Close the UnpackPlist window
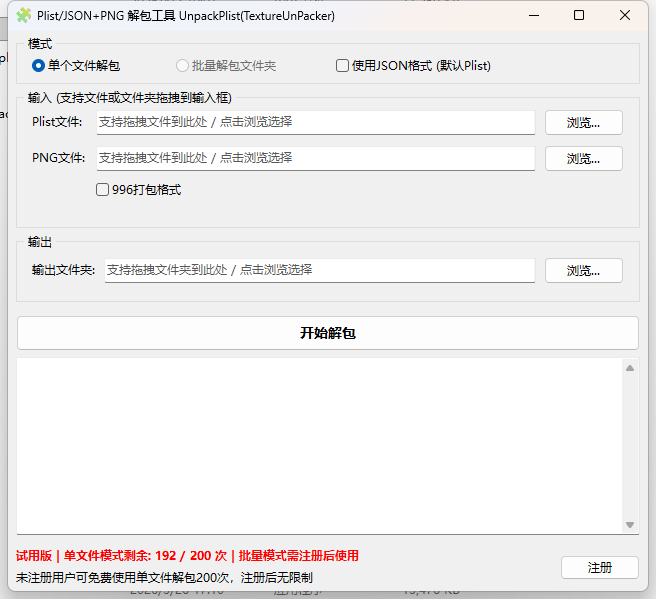The width and height of the screenshot is (656, 599). click(x=625, y=15)
